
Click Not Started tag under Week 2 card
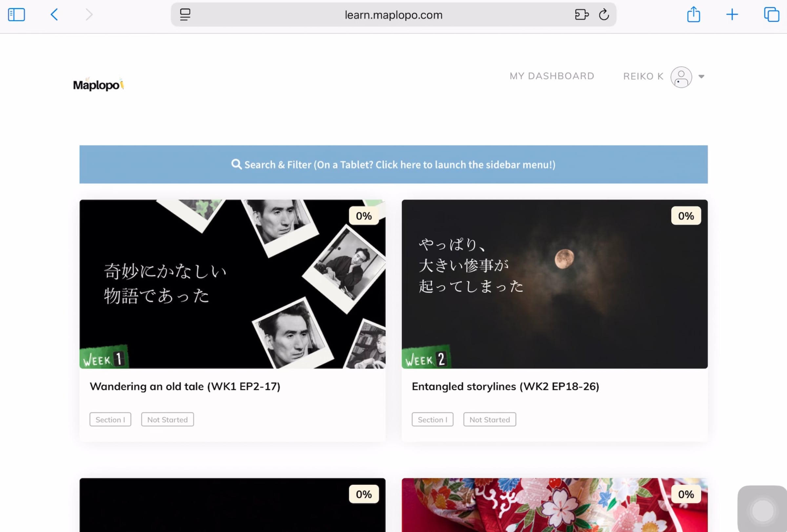490,420
